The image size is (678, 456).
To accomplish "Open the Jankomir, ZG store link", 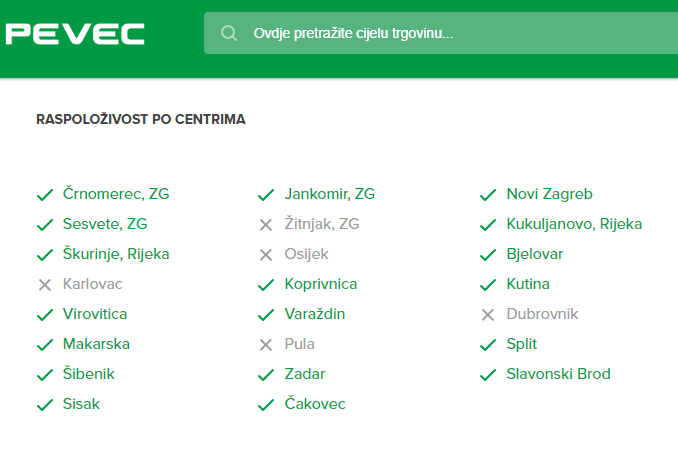I will pyautogui.click(x=329, y=194).
